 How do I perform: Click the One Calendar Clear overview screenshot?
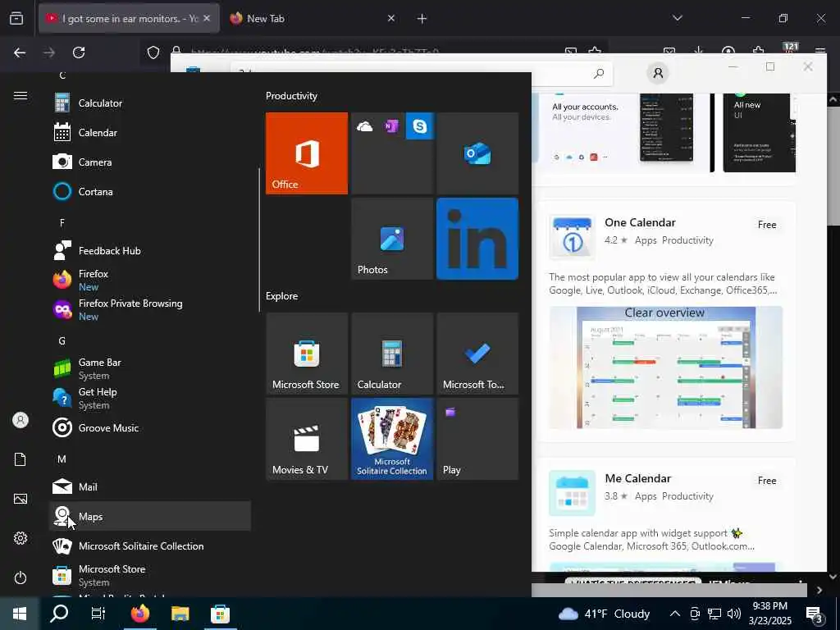[x=665, y=367]
